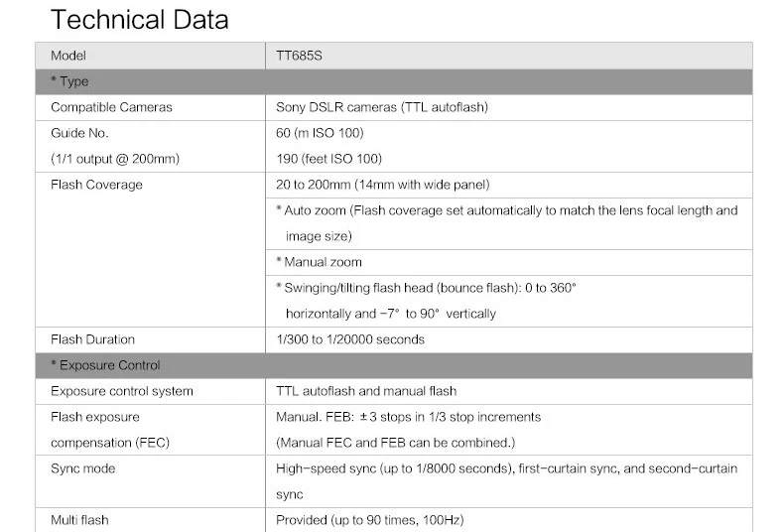Click the 1/300 to 1/20000 seconds value
Screen dimensions: 784x532
(x=350, y=340)
